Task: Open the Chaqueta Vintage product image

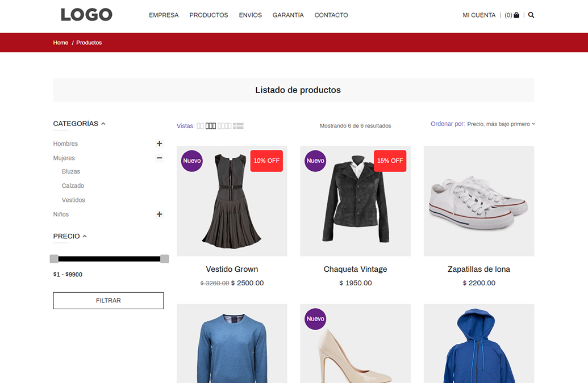Action: click(355, 201)
